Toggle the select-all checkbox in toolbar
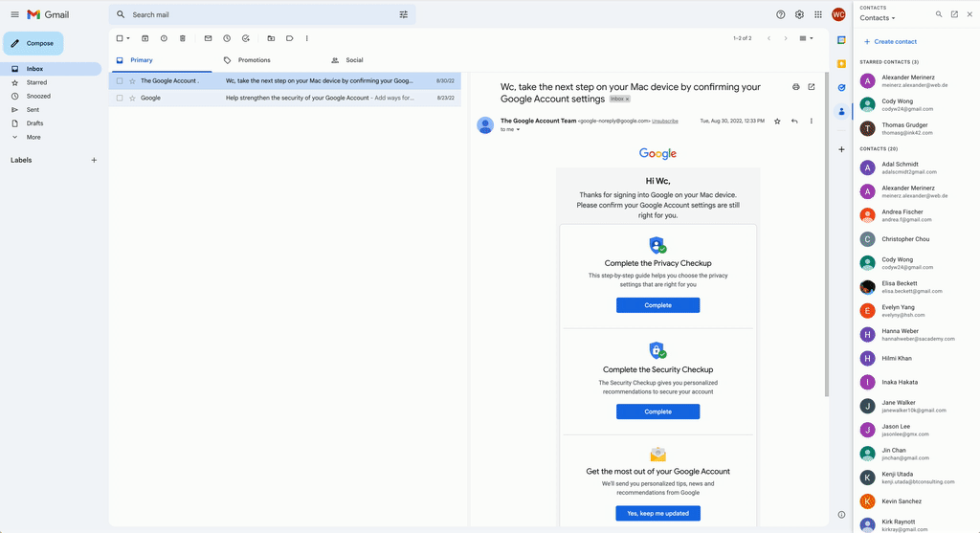This screenshot has height=533, width=980. coord(120,38)
